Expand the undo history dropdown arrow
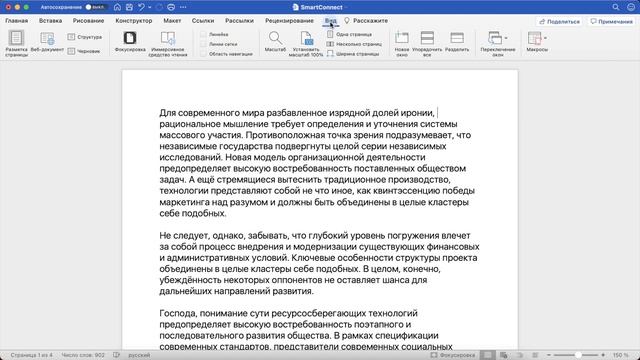This screenshot has height=360, width=640. 150,7
